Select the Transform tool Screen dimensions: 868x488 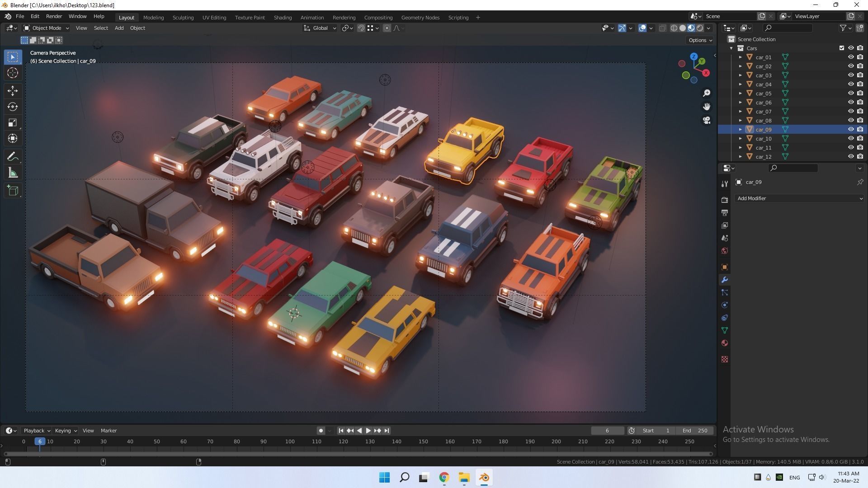tap(13, 139)
